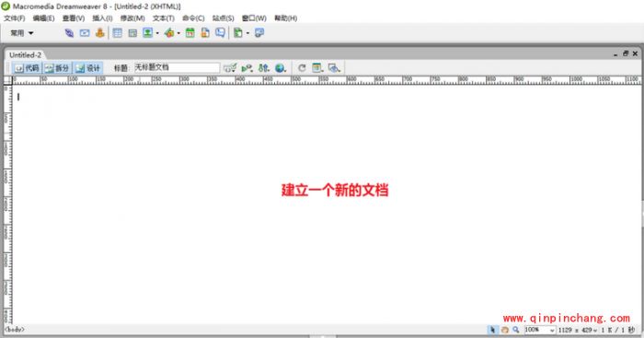Insert a comment icon
Screen dimensions: 644x338
[x=221, y=33]
